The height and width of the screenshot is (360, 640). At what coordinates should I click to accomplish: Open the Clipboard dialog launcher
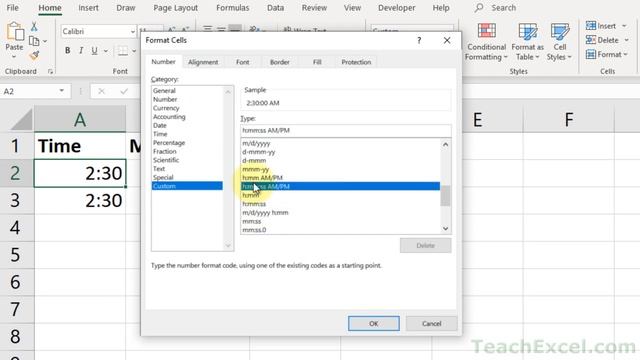click(x=51, y=71)
